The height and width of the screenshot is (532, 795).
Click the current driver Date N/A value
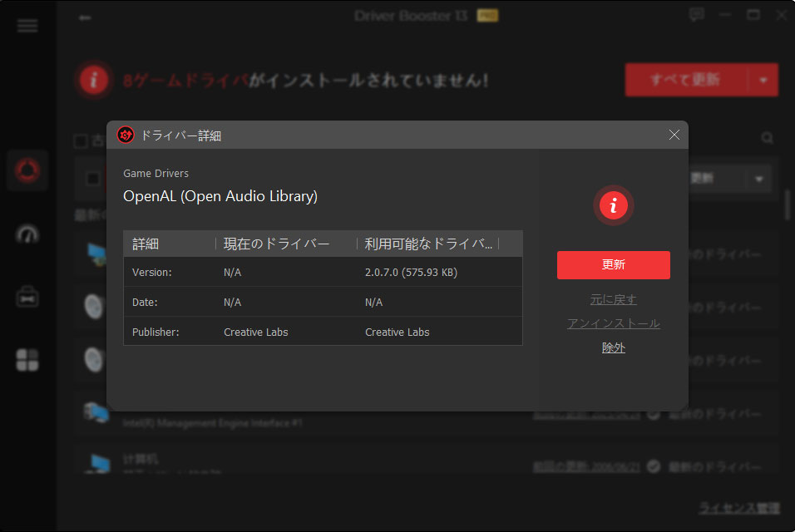point(232,302)
